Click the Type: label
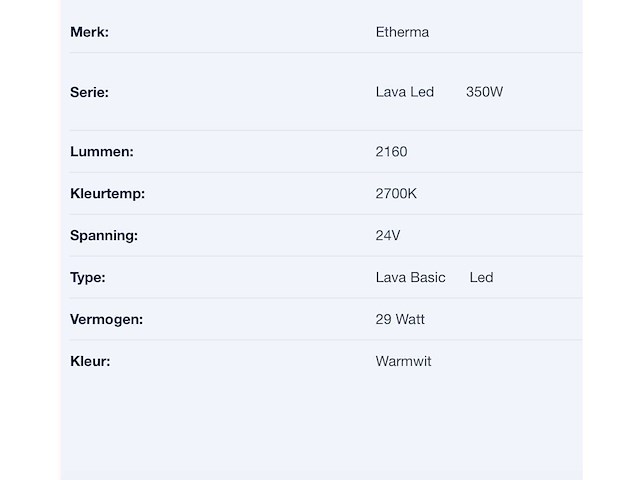 tap(88, 278)
